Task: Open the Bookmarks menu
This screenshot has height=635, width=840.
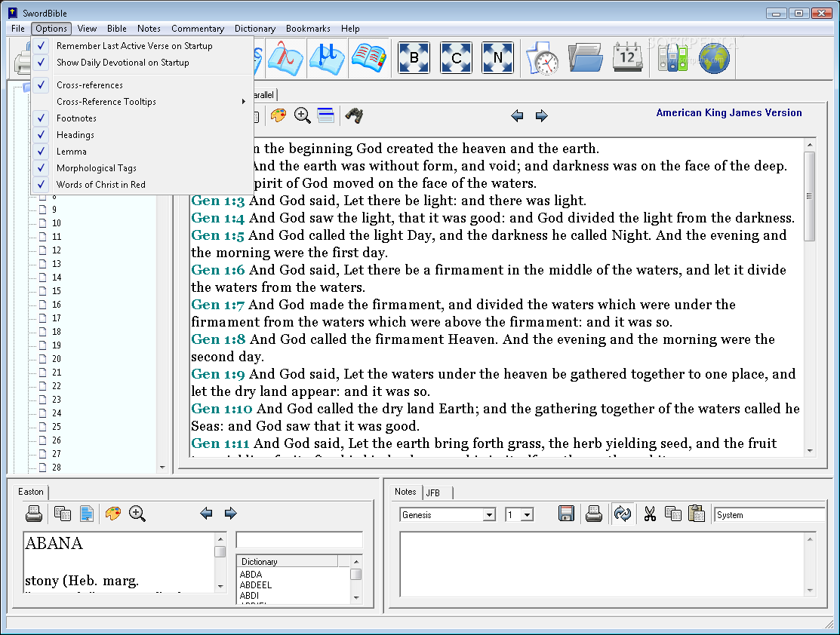Action: tap(308, 29)
